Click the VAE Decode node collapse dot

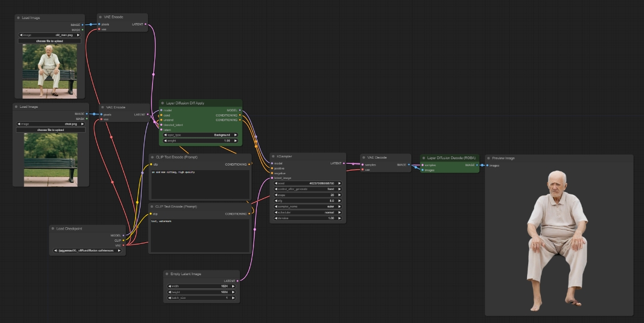[364, 157]
